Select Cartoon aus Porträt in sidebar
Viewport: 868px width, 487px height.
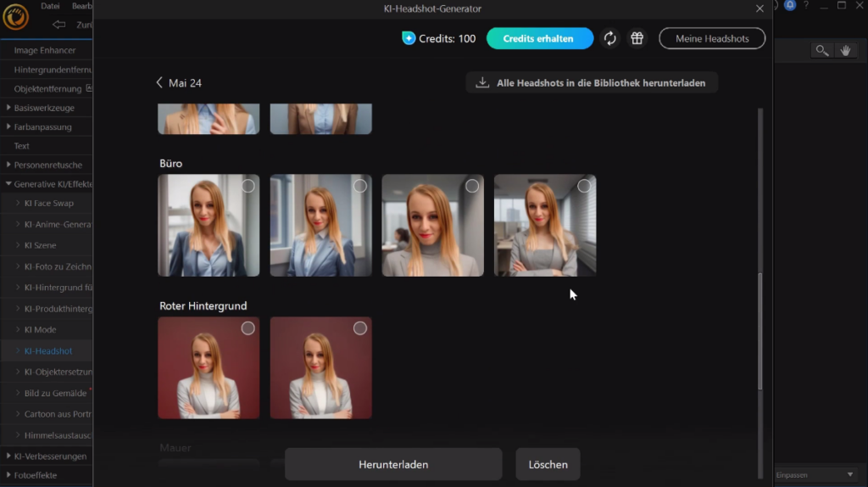tap(58, 414)
